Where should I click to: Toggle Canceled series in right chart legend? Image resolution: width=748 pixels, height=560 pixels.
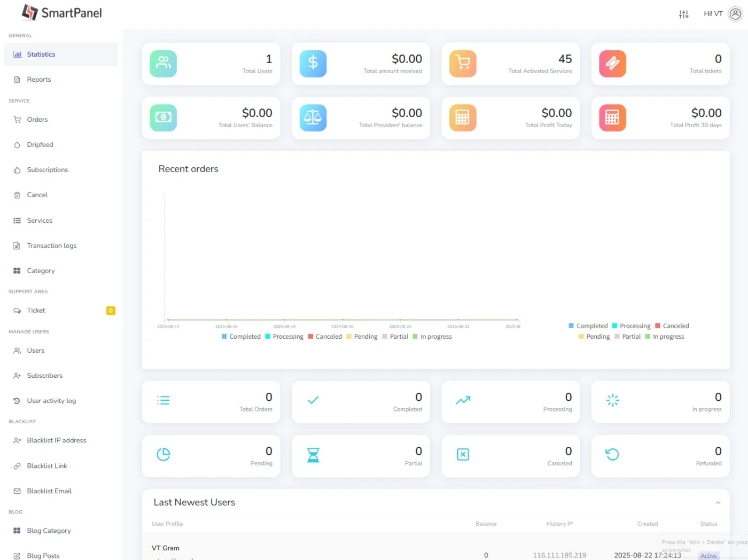[672, 326]
